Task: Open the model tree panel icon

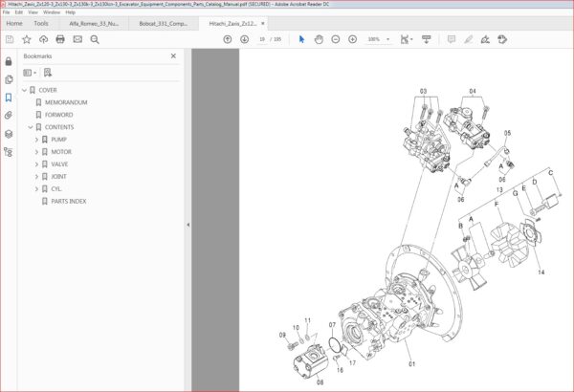Action: pyautogui.click(x=8, y=152)
